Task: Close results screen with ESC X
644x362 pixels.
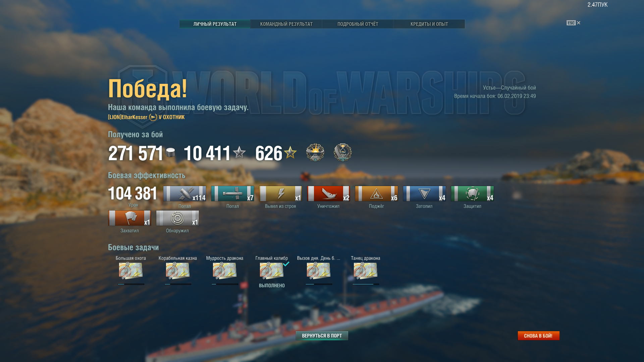Action: (574, 23)
